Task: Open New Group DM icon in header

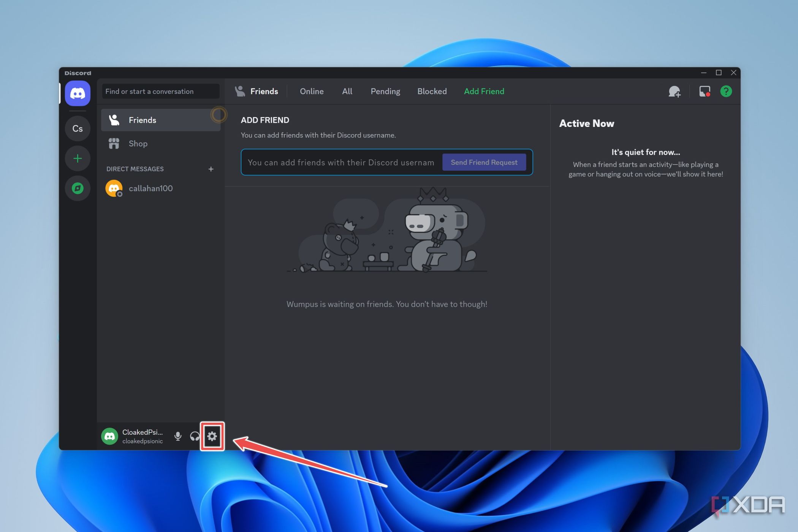Action: [674, 92]
